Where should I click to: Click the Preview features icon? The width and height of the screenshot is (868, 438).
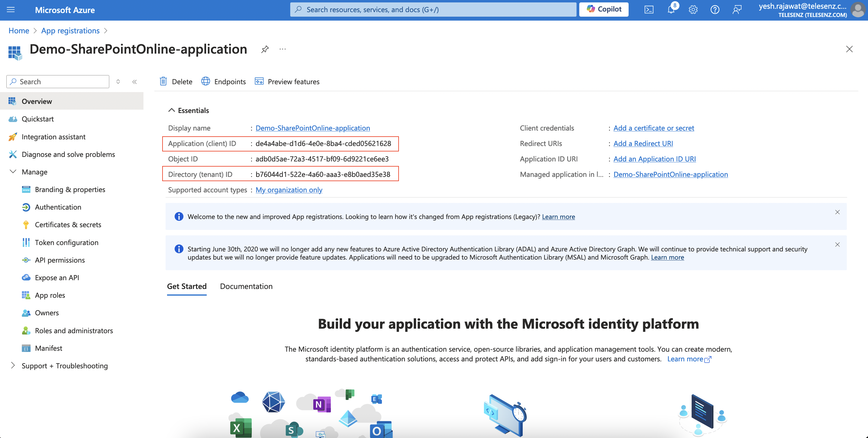pos(259,81)
